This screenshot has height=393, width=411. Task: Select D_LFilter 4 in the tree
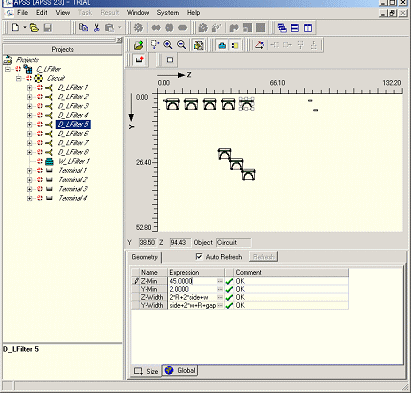[73, 115]
